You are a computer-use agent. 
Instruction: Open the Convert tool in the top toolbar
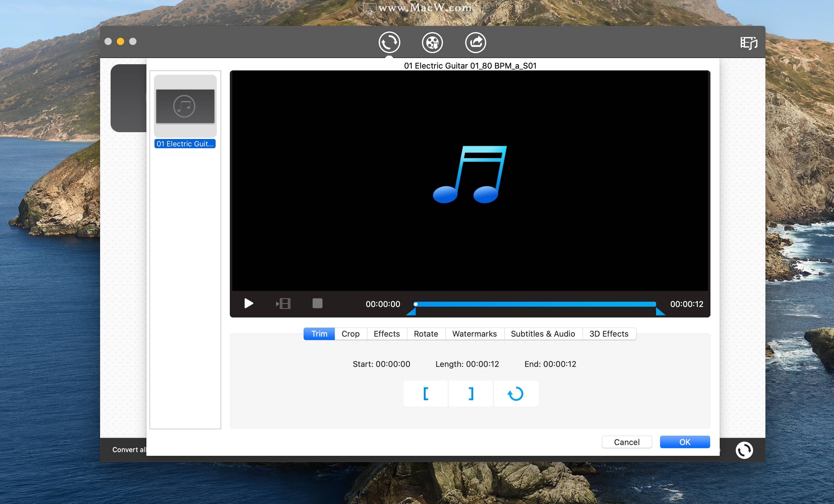[389, 42]
